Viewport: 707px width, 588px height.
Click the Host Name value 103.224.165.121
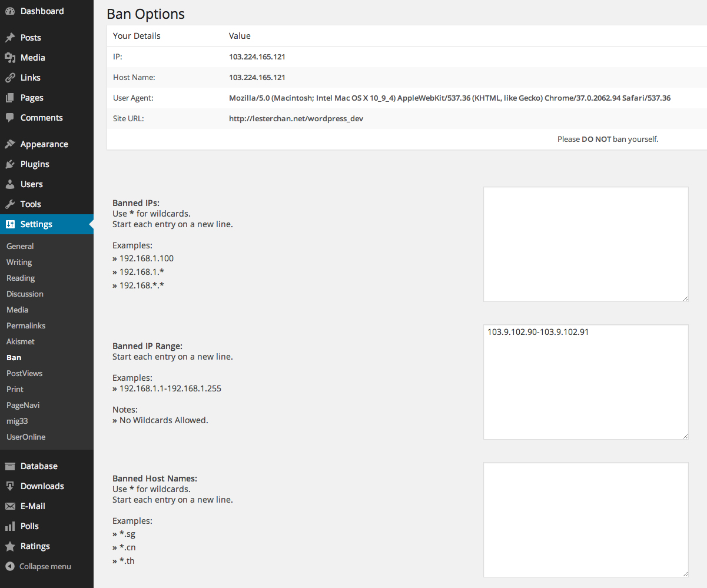(257, 77)
